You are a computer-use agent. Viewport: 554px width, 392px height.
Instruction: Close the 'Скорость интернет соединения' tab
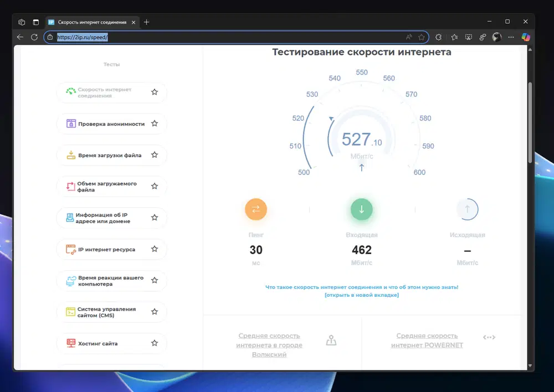[134, 22]
